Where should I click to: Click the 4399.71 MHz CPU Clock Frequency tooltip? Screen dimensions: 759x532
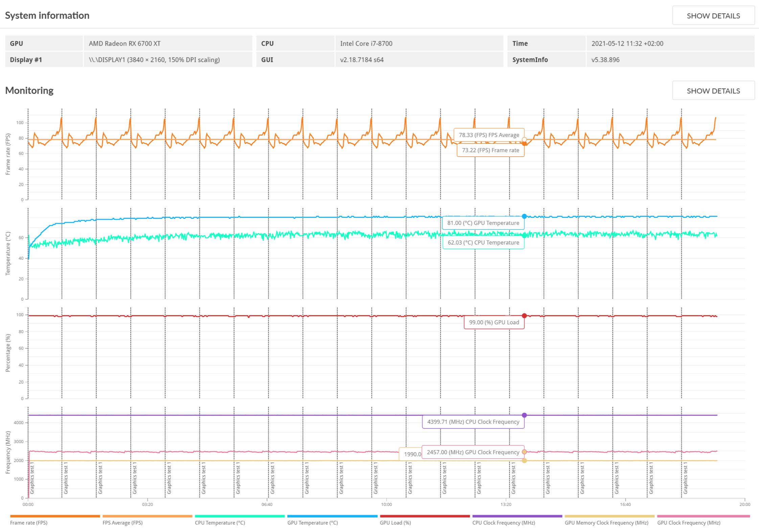pyautogui.click(x=473, y=422)
